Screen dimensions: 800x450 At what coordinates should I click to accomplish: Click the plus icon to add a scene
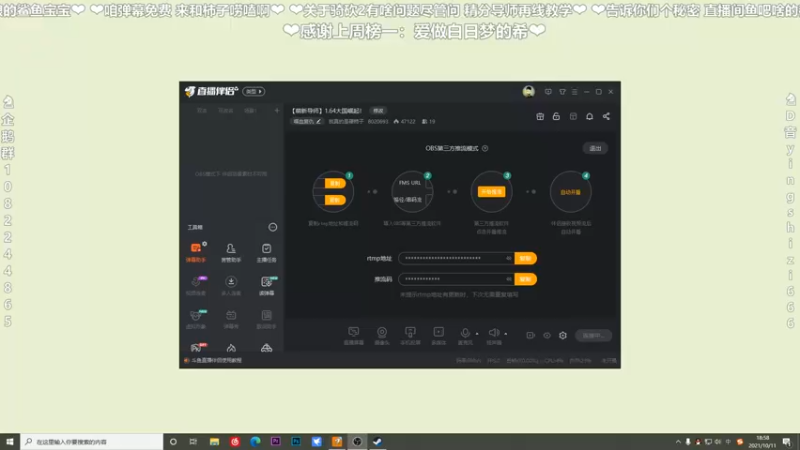point(277,110)
